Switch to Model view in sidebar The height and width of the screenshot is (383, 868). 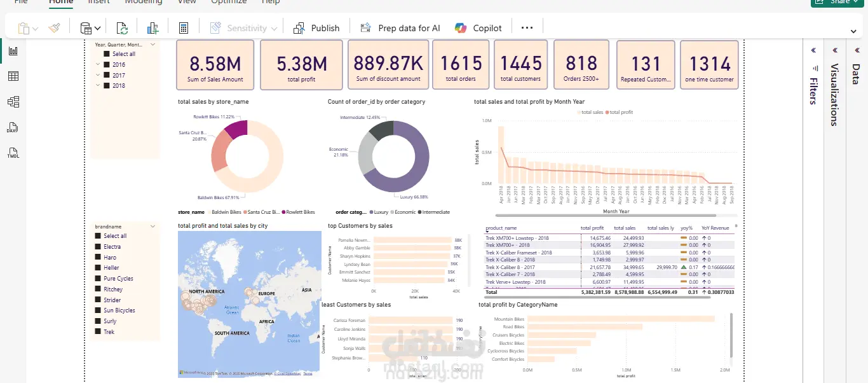(x=13, y=102)
